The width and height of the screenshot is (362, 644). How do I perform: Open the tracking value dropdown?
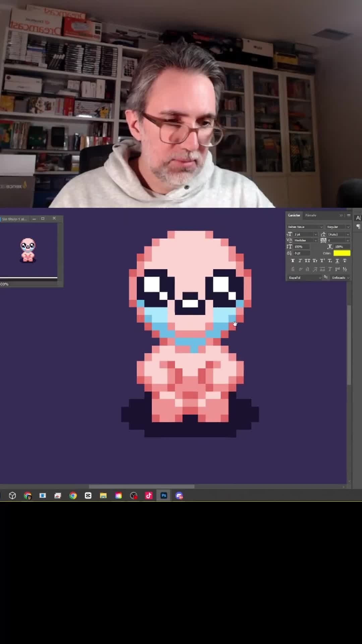339,240
